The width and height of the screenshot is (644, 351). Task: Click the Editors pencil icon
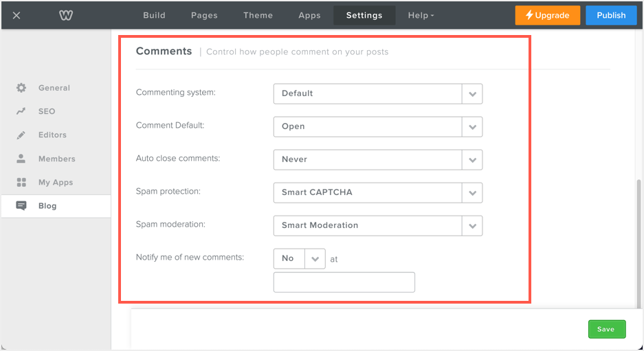point(21,135)
